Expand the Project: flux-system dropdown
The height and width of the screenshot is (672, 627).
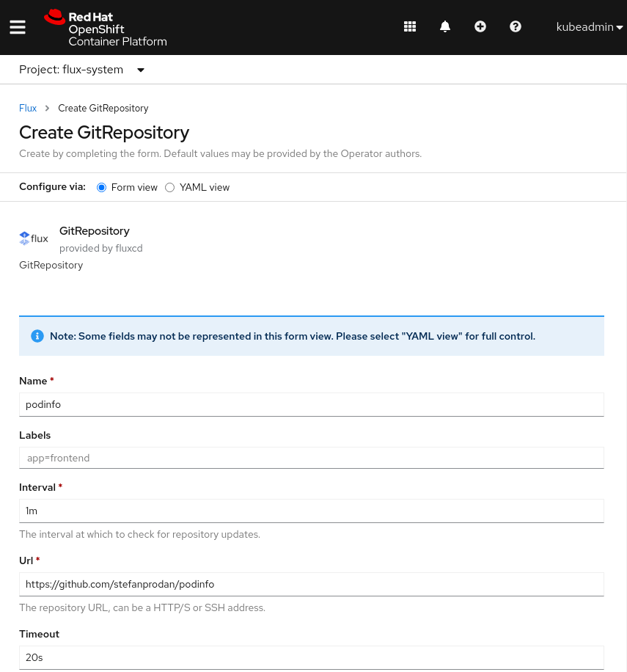pyautogui.click(x=82, y=70)
